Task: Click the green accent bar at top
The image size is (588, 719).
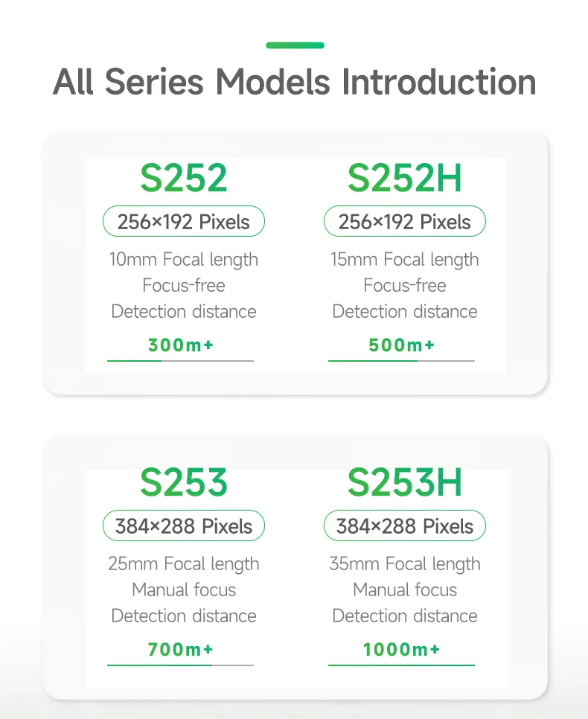Action: click(295, 45)
